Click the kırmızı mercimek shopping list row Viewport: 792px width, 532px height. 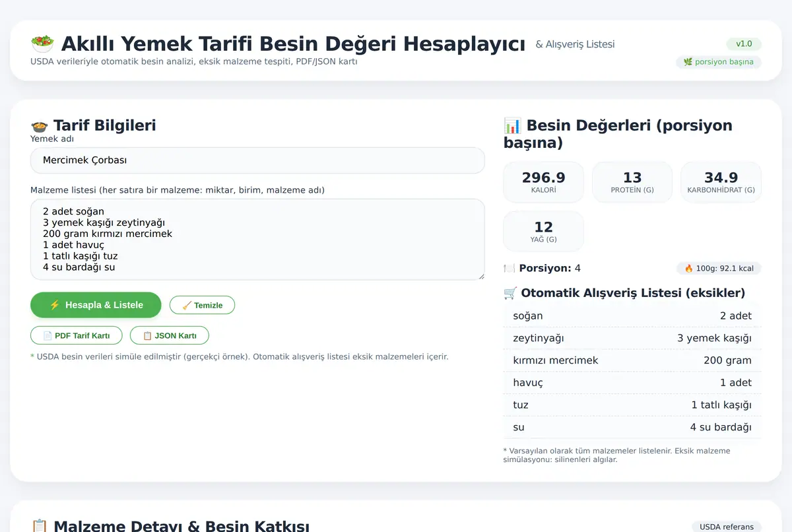coord(632,360)
